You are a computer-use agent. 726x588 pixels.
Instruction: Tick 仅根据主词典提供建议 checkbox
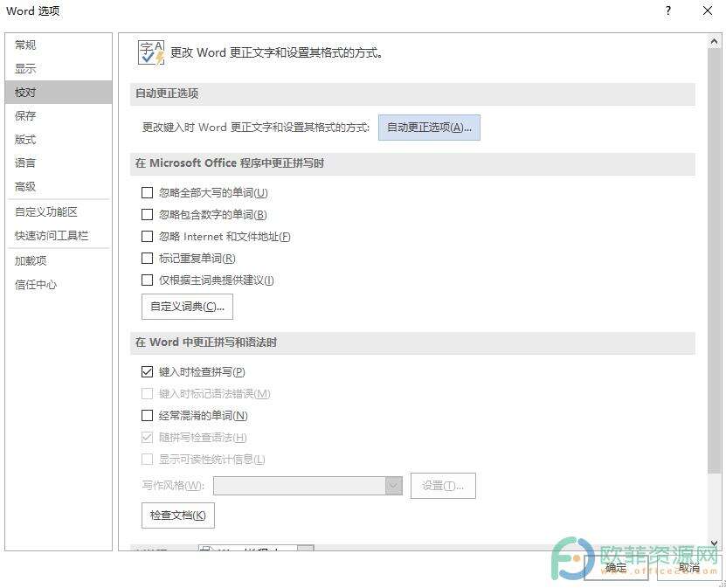(147, 280)
